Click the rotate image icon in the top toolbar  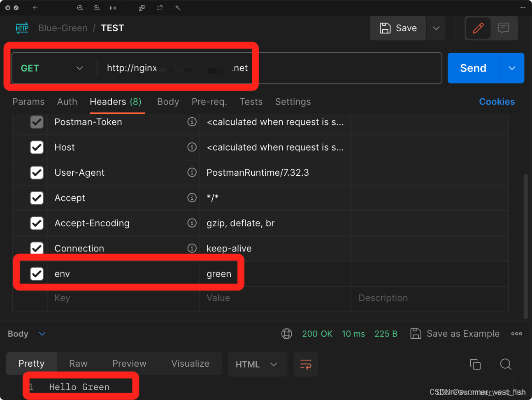[x=160, y=8]
